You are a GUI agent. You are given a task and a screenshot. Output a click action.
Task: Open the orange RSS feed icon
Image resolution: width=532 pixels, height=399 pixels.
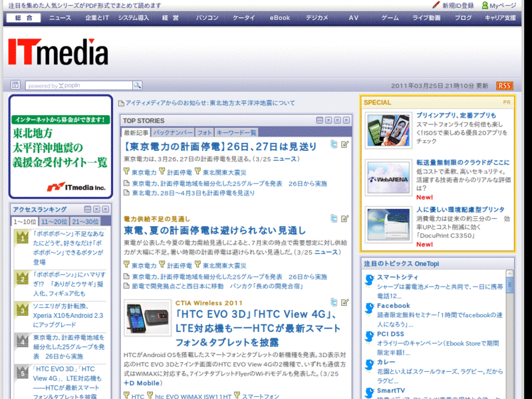pos(504,86)
